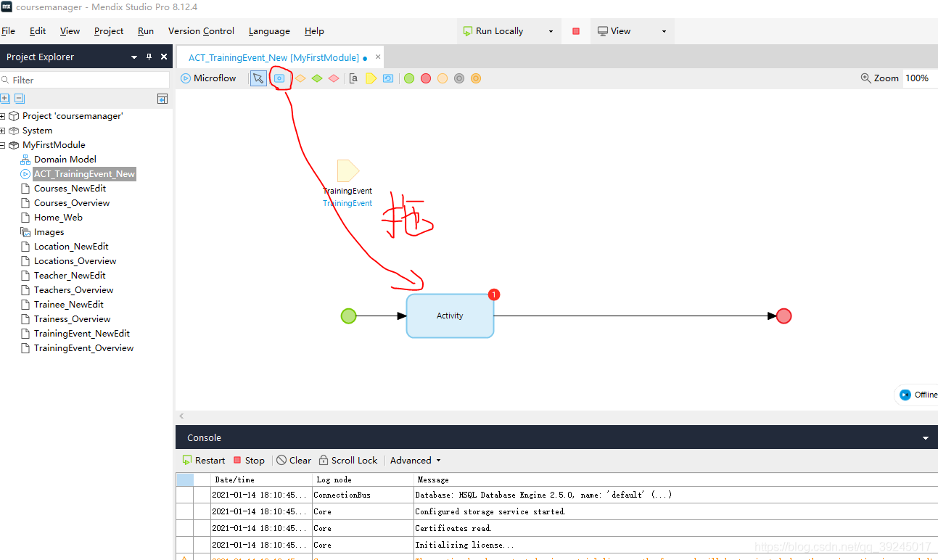Pick the green Merge diamond tool
Image resolution: width=938 pixels, height=560 pixels.
pos(317,78)
